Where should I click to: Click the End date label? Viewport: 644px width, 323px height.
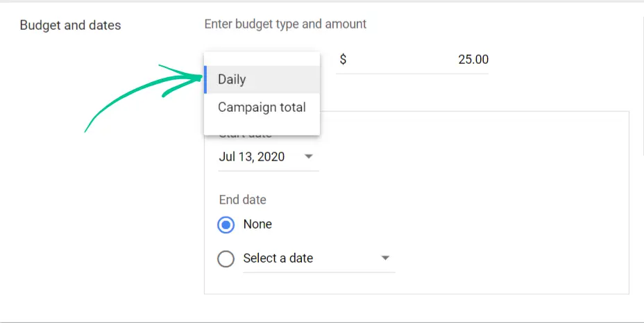(242, 200)
